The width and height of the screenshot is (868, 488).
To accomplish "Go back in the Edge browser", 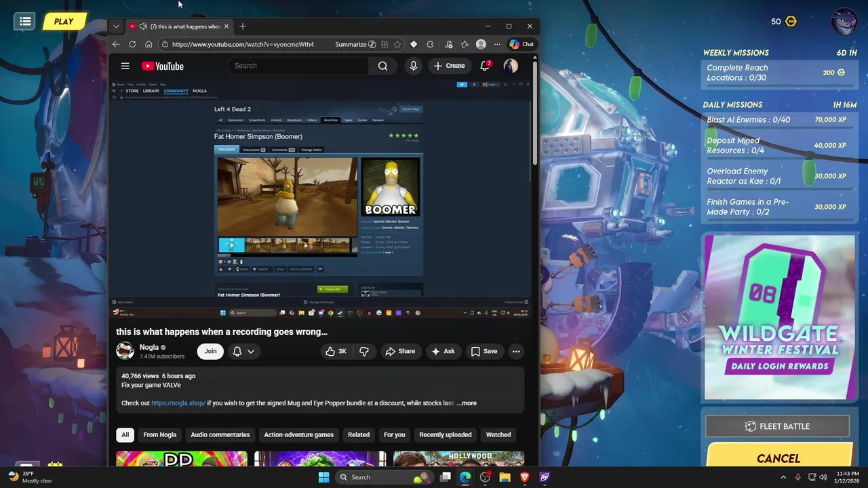I will tap(116, 44).
